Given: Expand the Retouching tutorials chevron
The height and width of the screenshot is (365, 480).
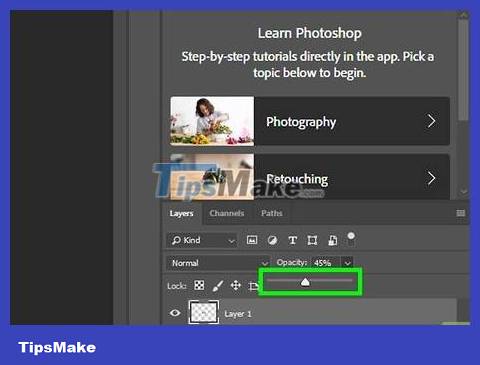Looking at the screenshot, I should point(431,178).
